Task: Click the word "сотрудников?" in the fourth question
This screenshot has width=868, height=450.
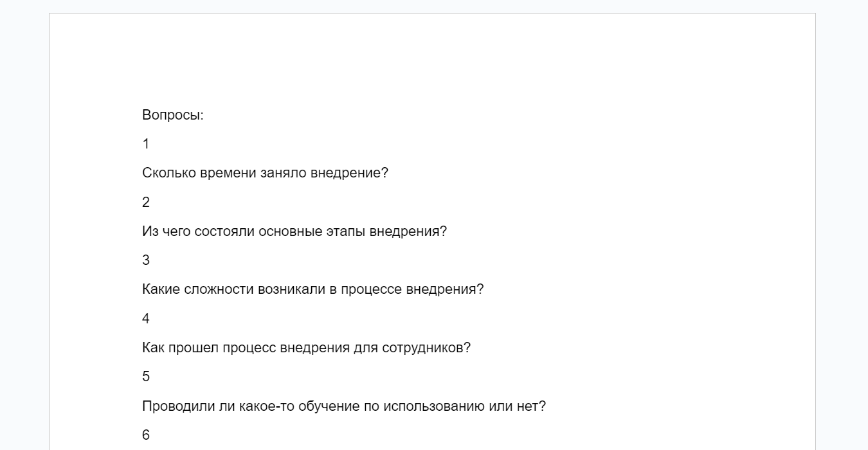Action: pos(426,348)
